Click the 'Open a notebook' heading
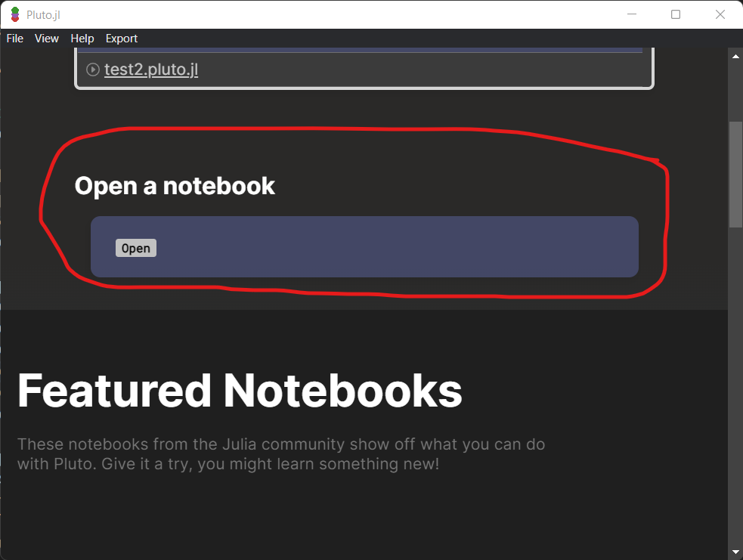The width and height of the screenshot is (743, 560). [x=175, y=186]
